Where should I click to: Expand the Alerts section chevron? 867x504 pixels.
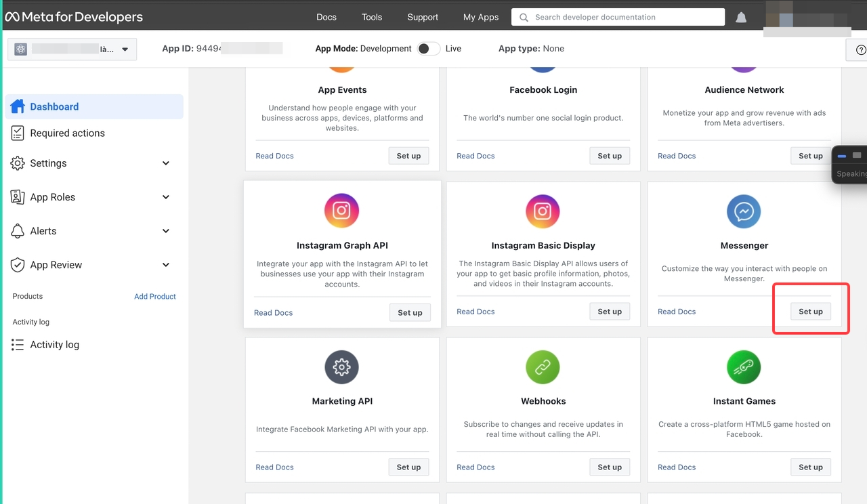coord(166,231)
